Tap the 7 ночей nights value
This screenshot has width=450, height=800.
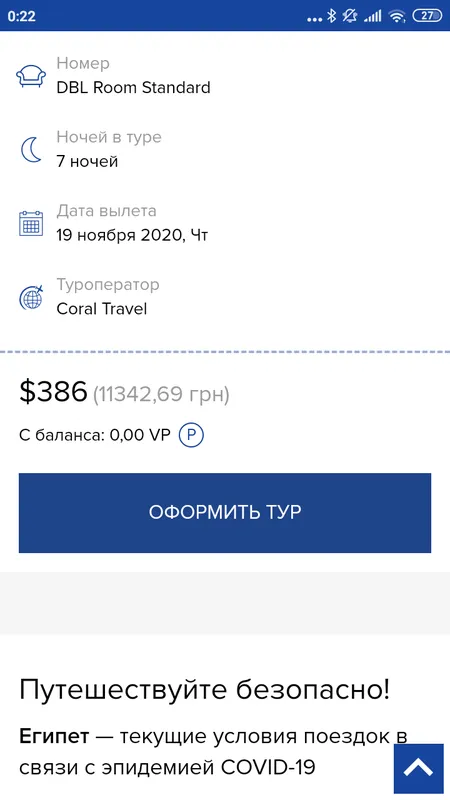pos(87,162)
